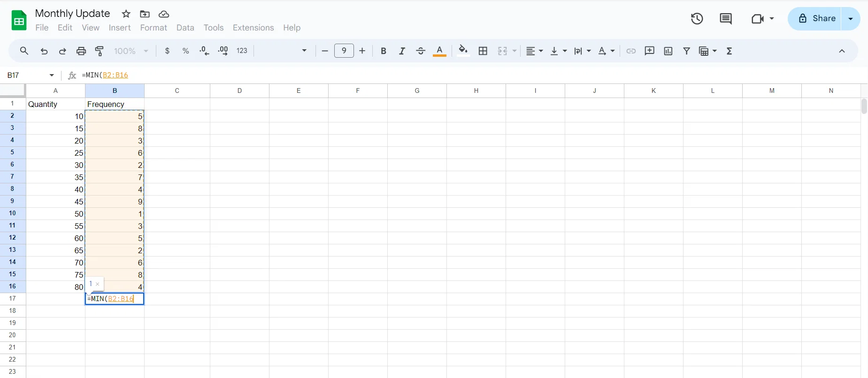The image size is (868, 378).
Task: Open the font family dropdown
Action: [x=283, y=51]
